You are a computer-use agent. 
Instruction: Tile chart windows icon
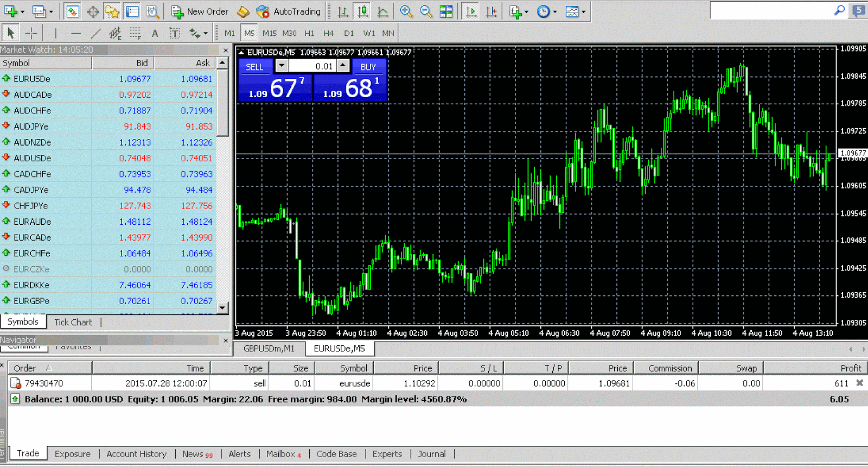[446, 11]
